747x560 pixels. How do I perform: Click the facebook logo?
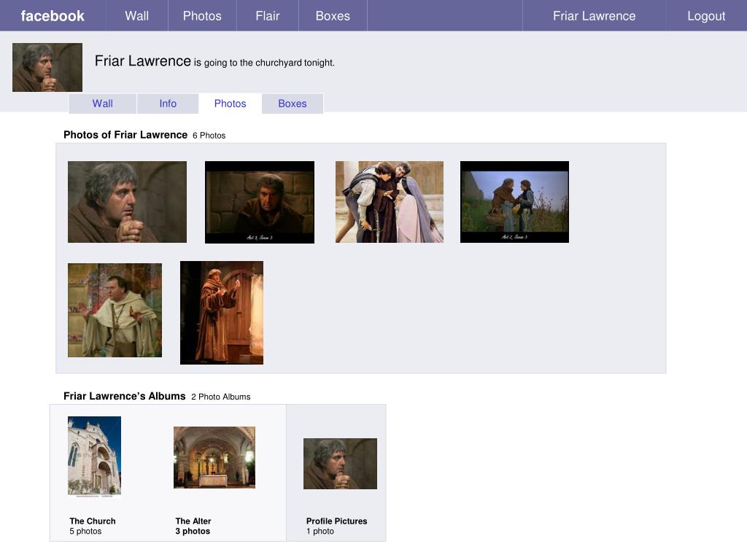coord(53,16)
